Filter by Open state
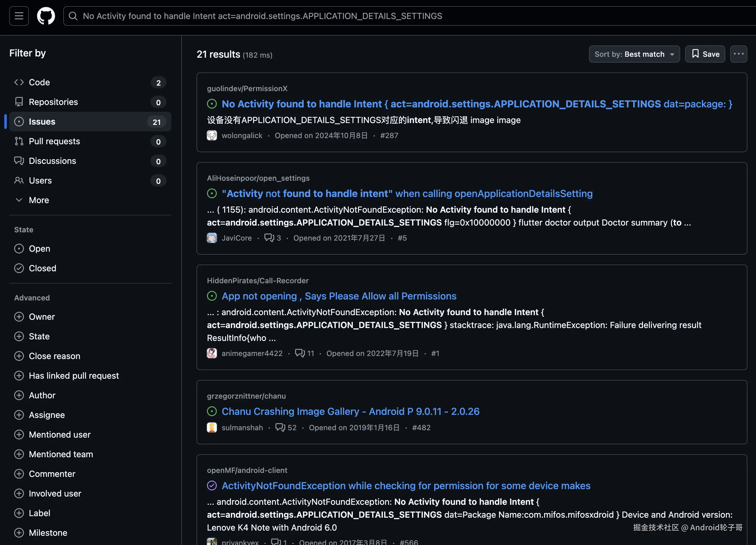The height and width of the screenshot is (545, 756). point(39,249)
